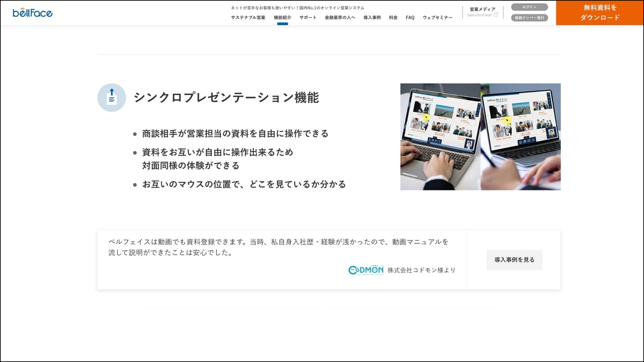Navigate to 導入事例 in the header
This screenshot has width=644, height=362.
[371, 17]
